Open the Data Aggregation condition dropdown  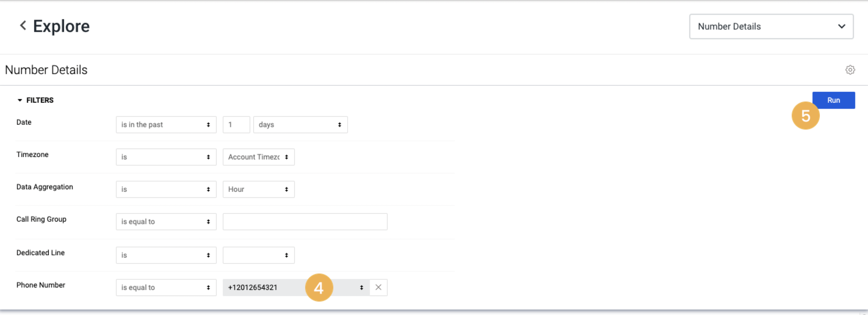tap(166, 189)
